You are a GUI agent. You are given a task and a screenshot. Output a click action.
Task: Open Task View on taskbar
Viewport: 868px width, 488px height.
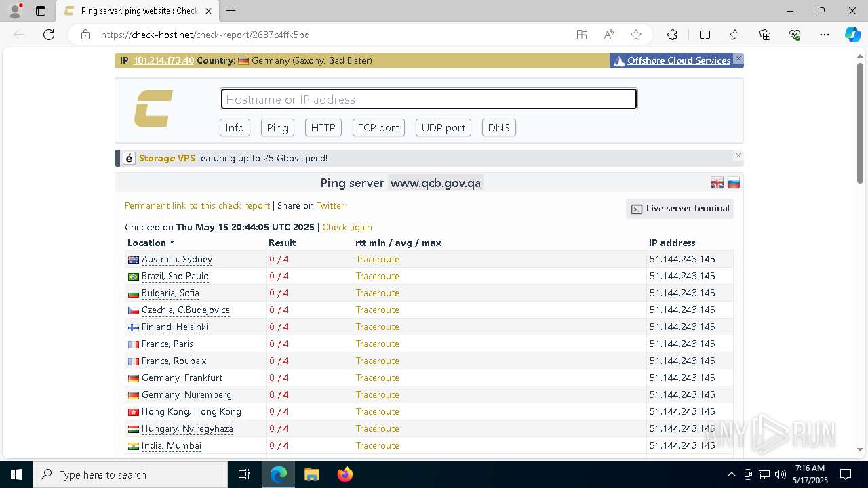pos(244,474)
